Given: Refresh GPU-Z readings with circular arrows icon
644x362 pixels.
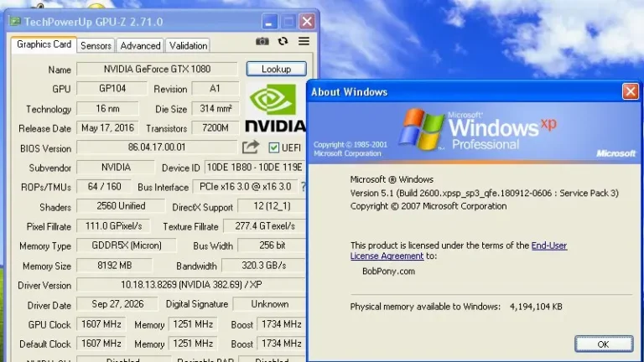Looking at the screenshot, I should click(283, 41).
